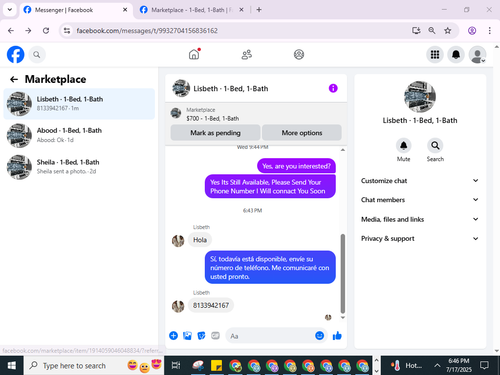Toggle the conversation information icon
The height and width of the screenshot is (375, 500).
pyautogui.click(x=333, y=88)
